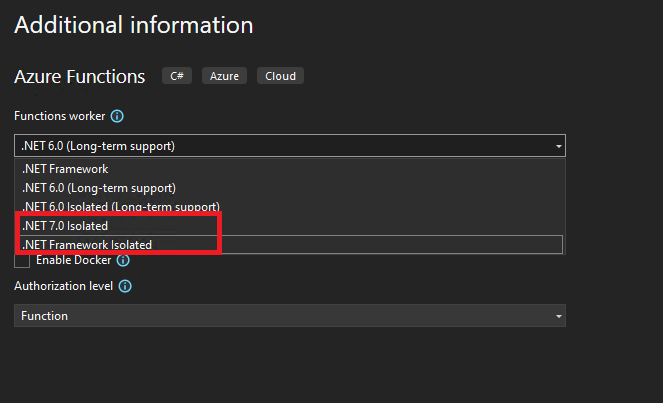Click the Functions worker selected value field
The height and width of the screenshot is (403, 663).
click(290, 146)
